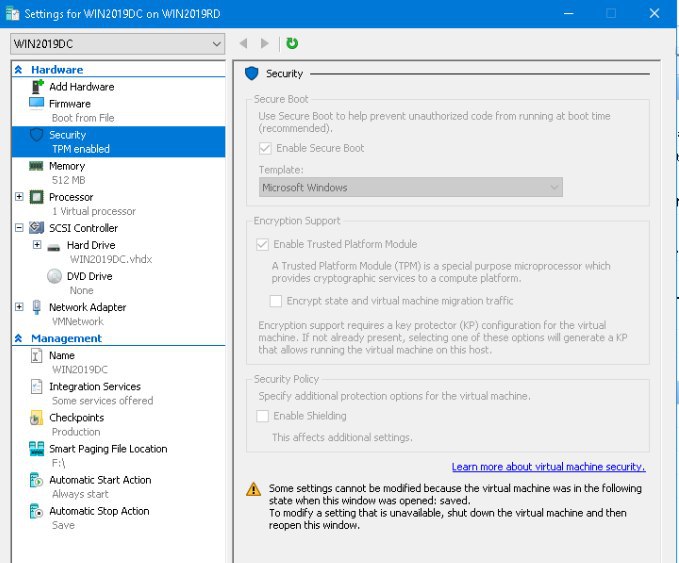This screenshot has height=563, width=679.
Task: Select the Checkpoints item
Action: tap(77, 418)
